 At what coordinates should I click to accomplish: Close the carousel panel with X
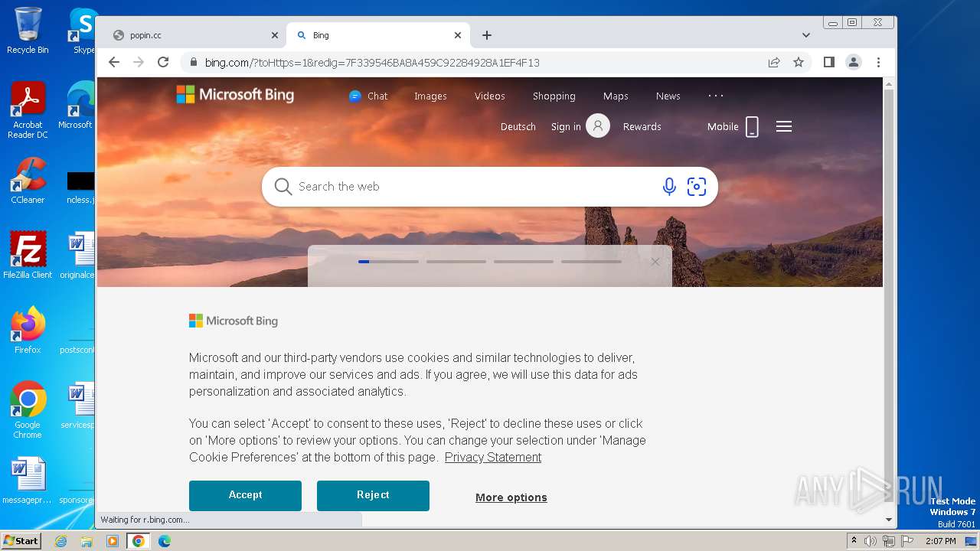click(655, 262)
